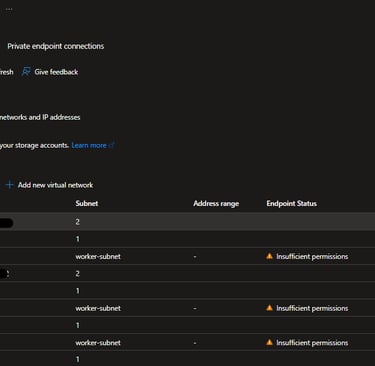Click the plus icon for adding virtual network
Viewport: 375px width, 366px height.
(x=10, y=185)
